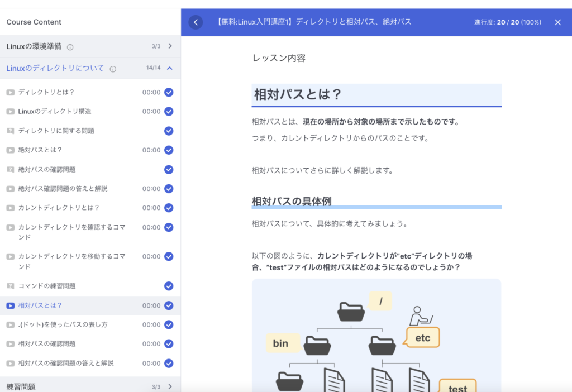The width and height of the screenshot is (572, 392).
Task: Open lesson .(ドット)を使ったパスの表し方
Action: point(63,324)
